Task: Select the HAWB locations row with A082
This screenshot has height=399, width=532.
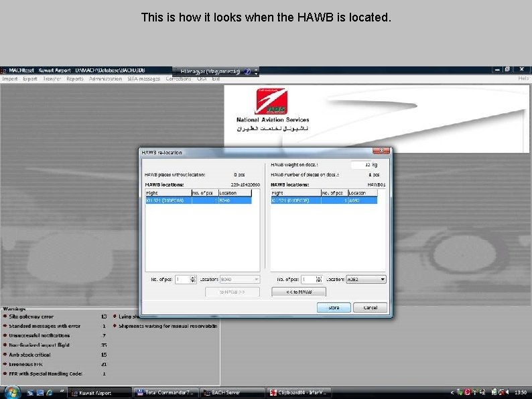Action: [324, 201]
